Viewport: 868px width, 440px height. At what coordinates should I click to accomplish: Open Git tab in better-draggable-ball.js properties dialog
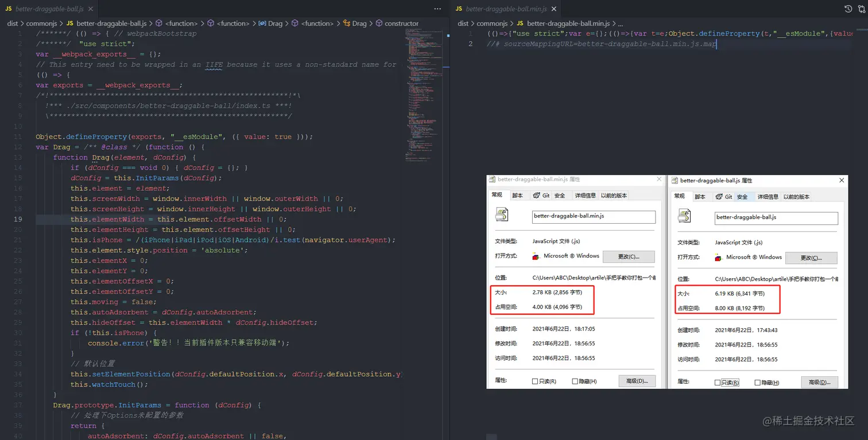pos(724,197)
